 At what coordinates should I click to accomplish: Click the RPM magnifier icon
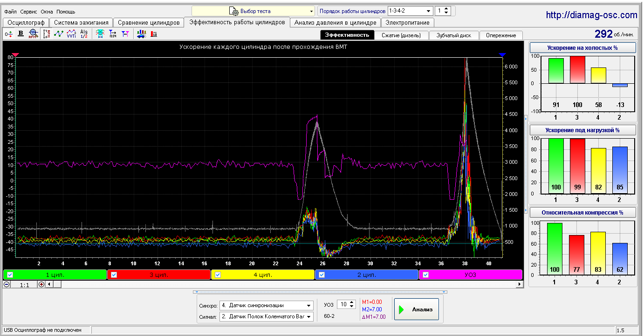pos(33,34)
